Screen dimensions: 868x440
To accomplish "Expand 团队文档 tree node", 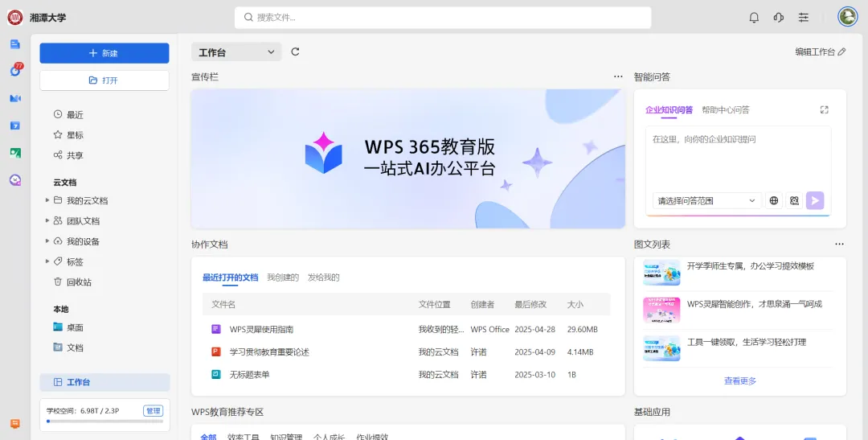I will pyautogui.click(x=47, y=220).
